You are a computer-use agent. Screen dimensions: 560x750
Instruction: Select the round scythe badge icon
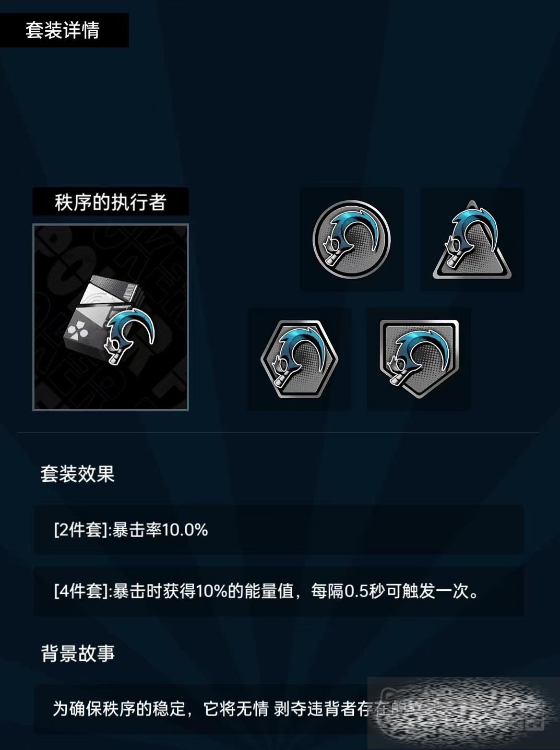352,240
